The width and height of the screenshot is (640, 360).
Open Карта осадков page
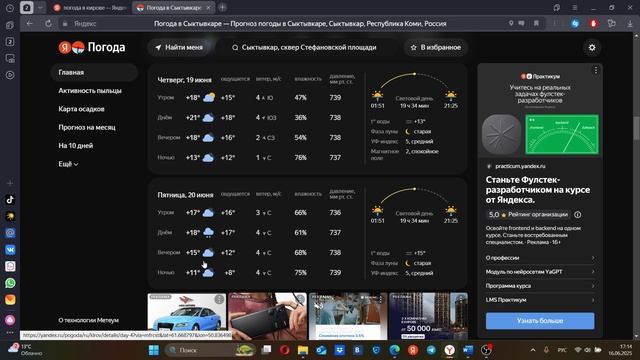coord(81,109)
